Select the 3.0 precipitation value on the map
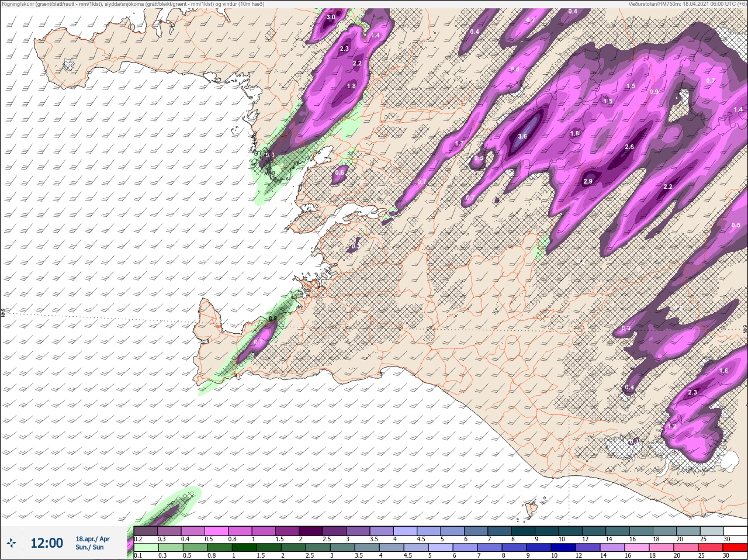 (331, 17)
